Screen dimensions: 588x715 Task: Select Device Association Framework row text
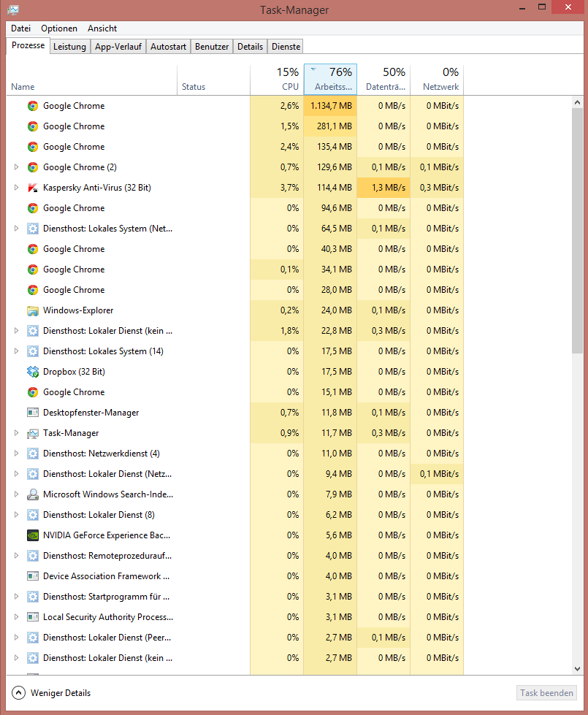coord(107,576)
